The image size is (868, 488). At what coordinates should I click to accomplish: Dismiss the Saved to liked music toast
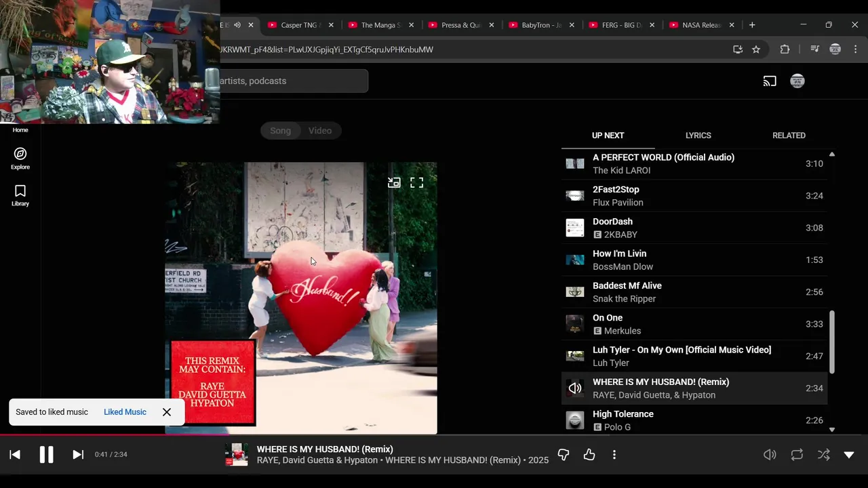tap(167, 412)
